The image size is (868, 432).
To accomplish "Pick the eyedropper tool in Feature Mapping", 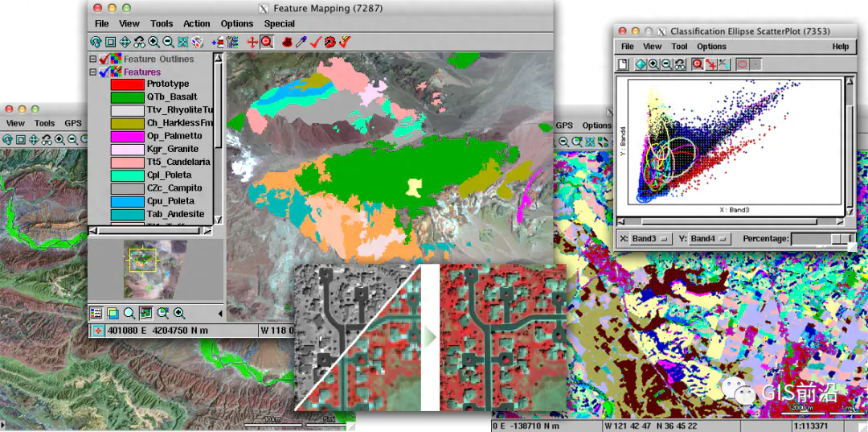I will pos(301,42).
